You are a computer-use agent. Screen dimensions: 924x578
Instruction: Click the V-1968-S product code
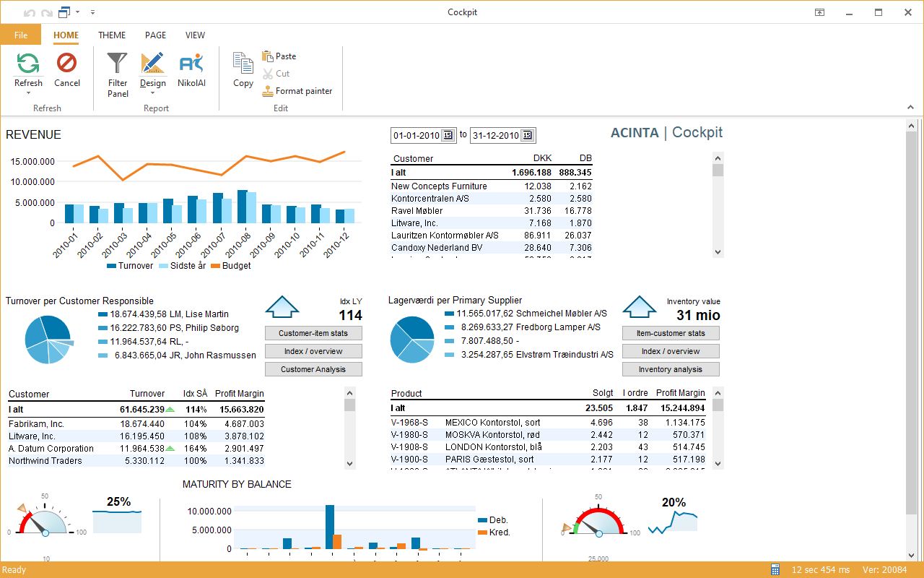(409, 423)
